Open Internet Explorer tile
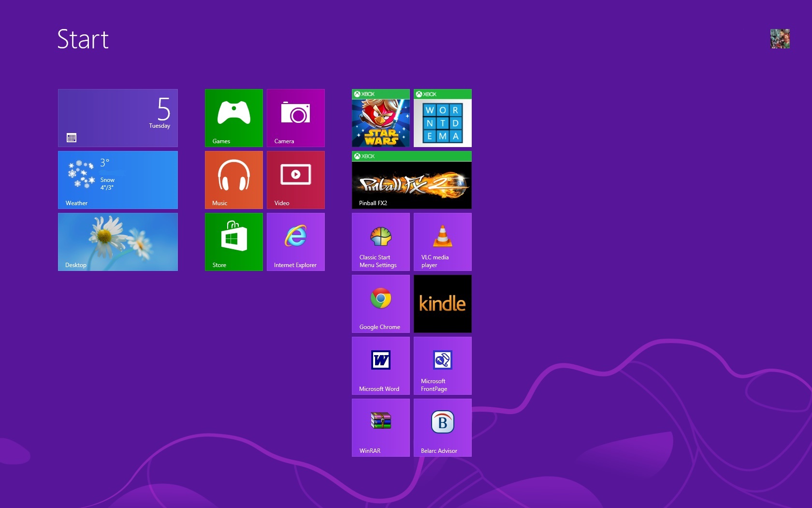Screen dimensions: 812x508 click(x=296, y=242)
